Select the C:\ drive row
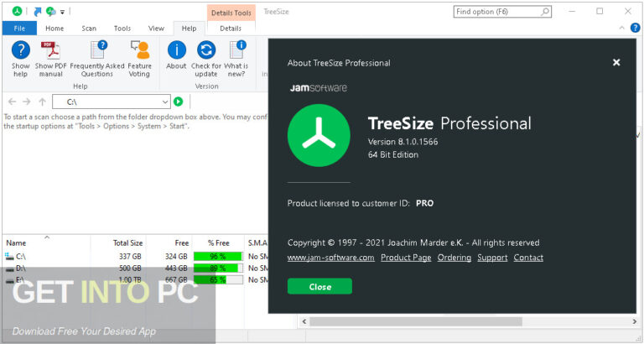This screenshot has width=644, height=344. (136, 257)
